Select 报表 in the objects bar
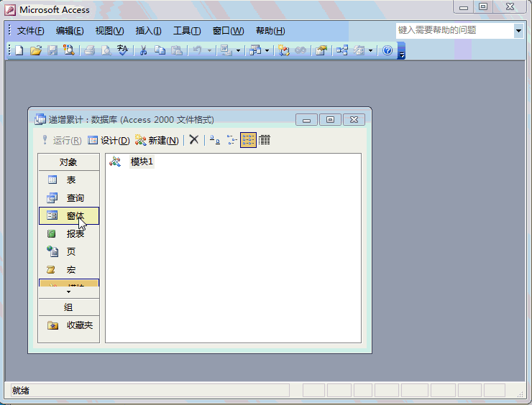 (69, 233)
